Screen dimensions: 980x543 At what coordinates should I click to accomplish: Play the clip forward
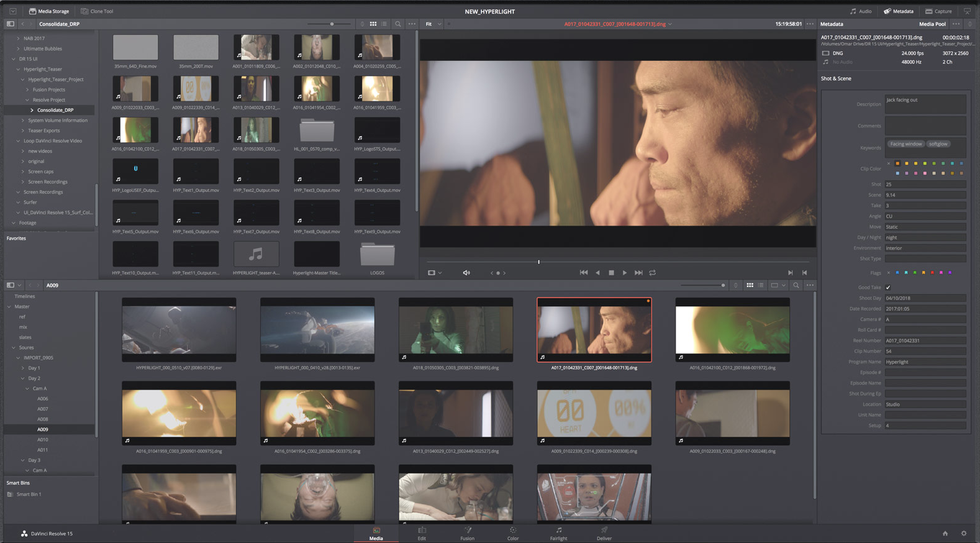tap(625, 273)
